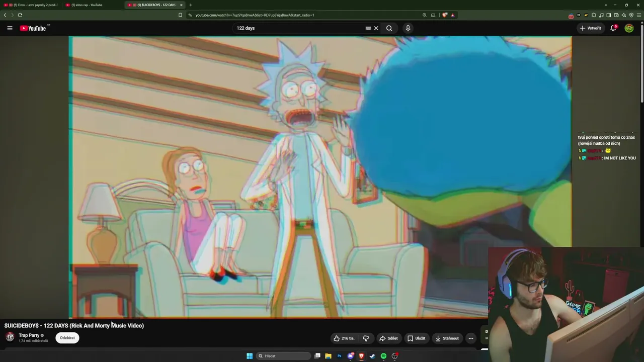The image size is (644, 362).
Task: Clear the search query with the X
Action: click(x=376, y=28)
